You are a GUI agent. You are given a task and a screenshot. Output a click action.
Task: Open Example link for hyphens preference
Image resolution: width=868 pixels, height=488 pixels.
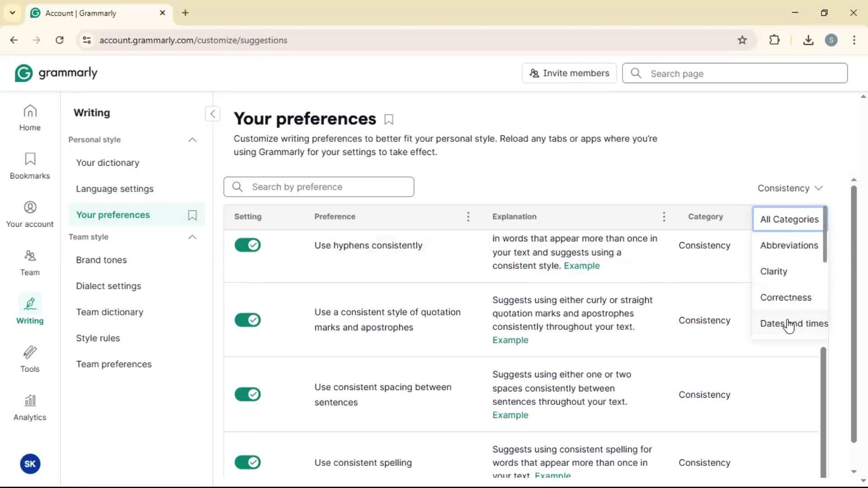tap(581, 266)
